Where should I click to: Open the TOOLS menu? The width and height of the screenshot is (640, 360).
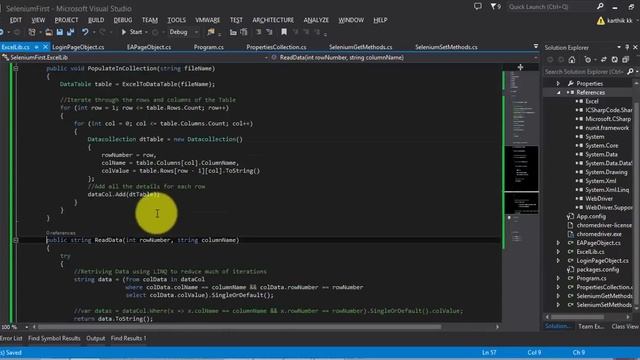coord(176,20)
